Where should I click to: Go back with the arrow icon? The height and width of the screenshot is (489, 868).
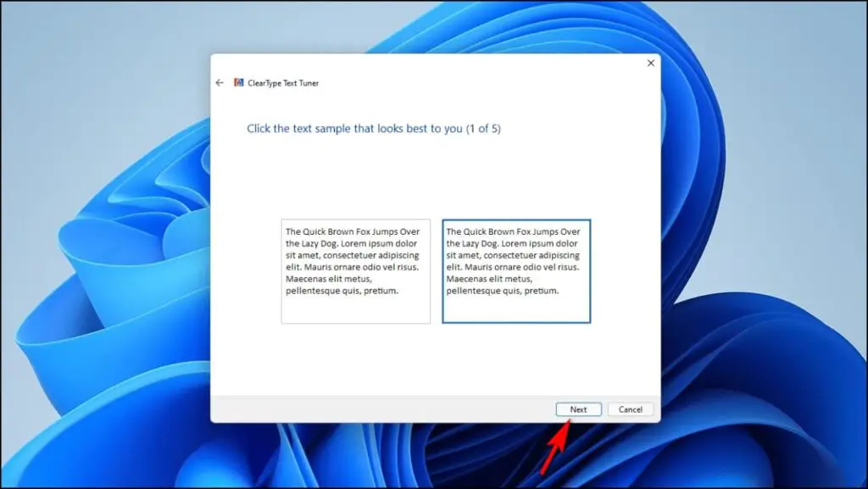(220, 82)
